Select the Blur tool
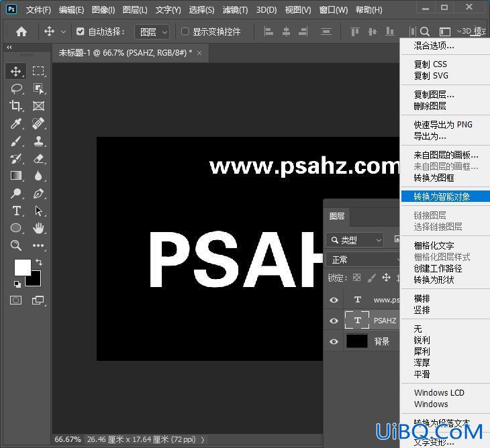 pos(38,176)
